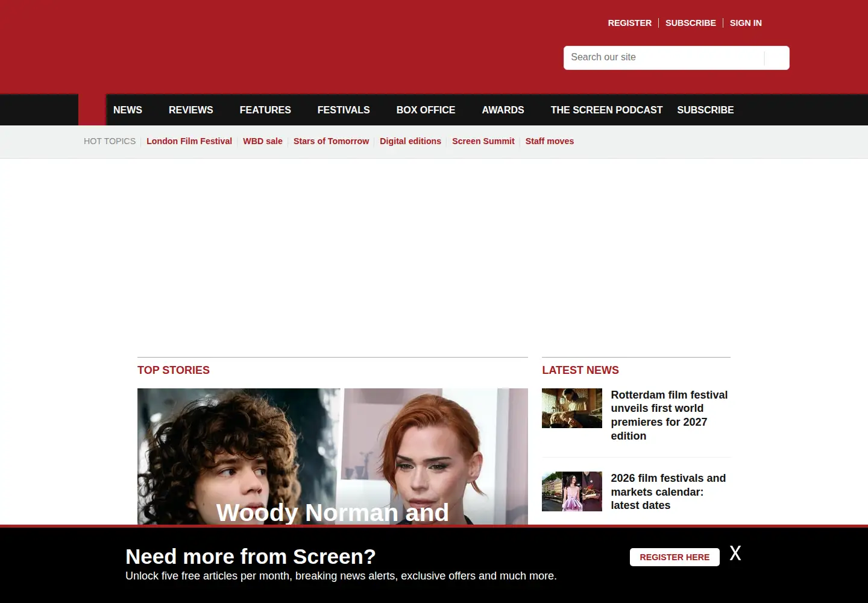Image resolution: width=868 pixels, height=603 pixels.
Task: Click SUBSCRIBE next to The Screen Podcast
Action: (705, 110)
